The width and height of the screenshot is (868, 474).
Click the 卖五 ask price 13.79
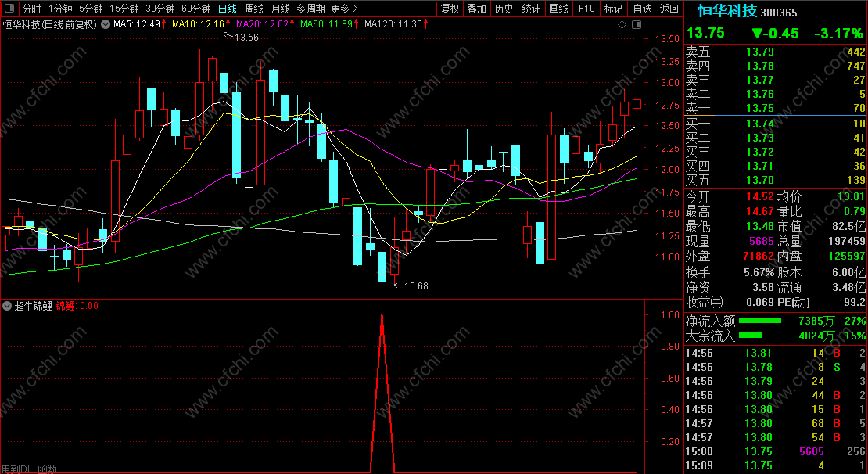click(760, 52)
